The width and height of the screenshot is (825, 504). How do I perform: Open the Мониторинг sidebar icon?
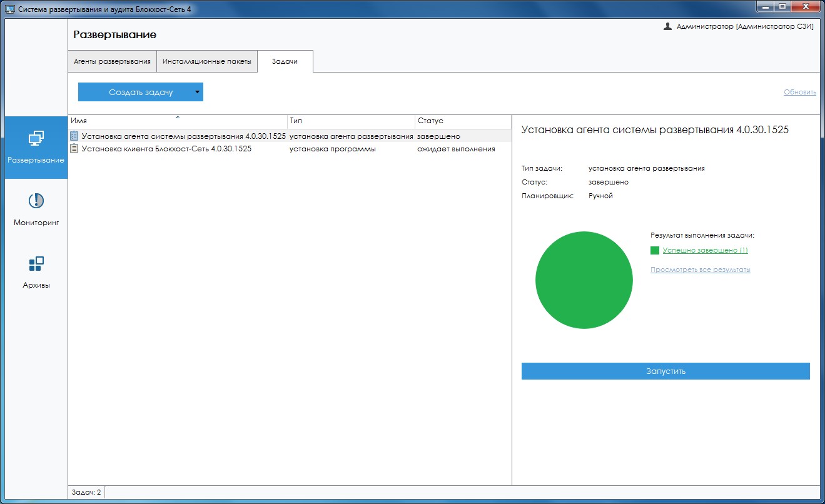[x=36, y=201]
